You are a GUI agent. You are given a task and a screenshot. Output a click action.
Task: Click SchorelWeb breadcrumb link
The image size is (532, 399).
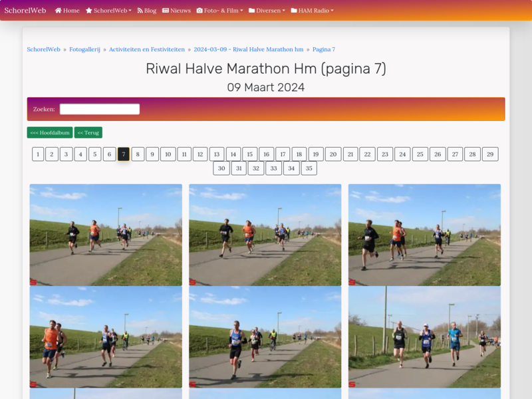(43, 49)
